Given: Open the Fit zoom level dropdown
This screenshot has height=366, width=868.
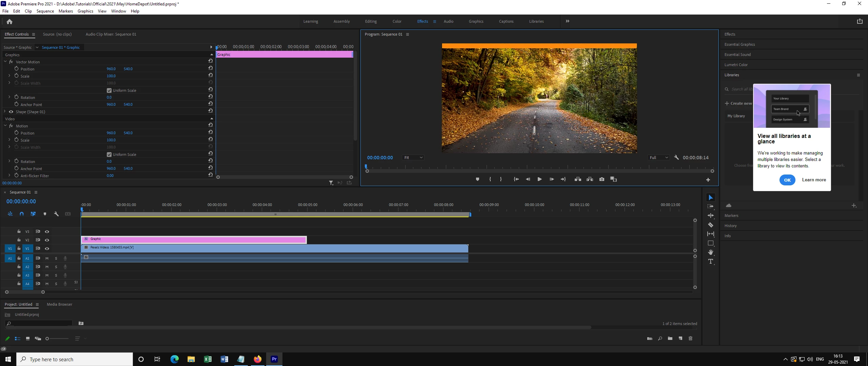Looking at the screenshot, I should pos(413,158).
